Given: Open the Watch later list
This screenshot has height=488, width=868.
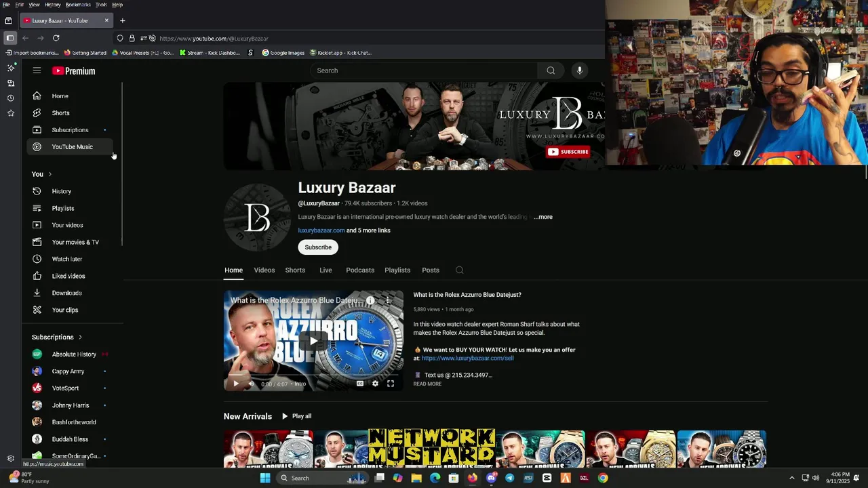Looking at the screenshot, I should point(71,259).
